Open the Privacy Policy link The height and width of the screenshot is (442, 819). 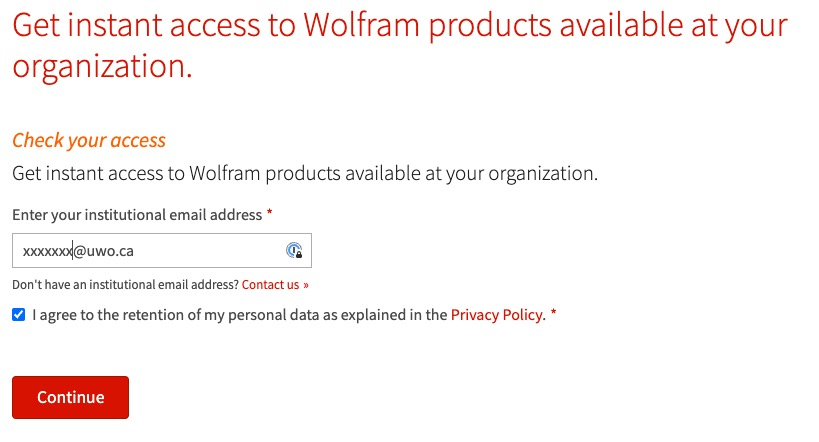coord(497,315)
